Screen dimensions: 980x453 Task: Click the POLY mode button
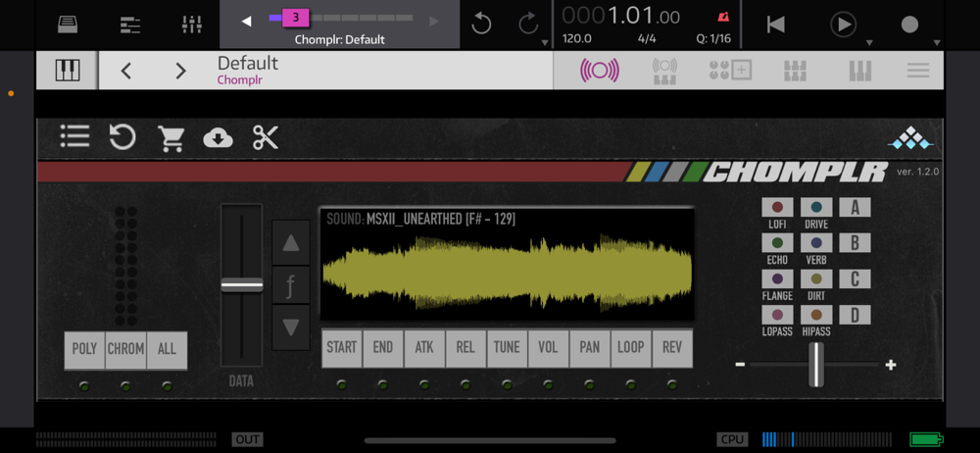pos(84,349)
